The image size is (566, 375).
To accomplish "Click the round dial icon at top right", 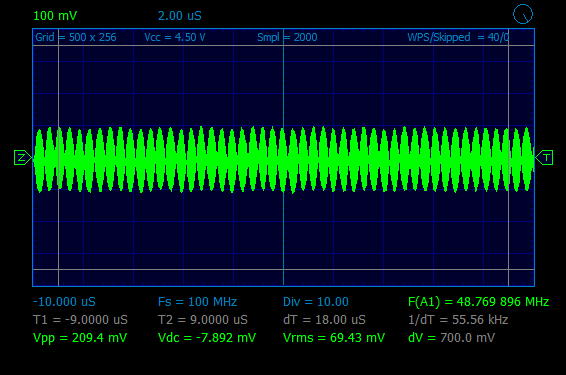I will (x=523, y=14).
